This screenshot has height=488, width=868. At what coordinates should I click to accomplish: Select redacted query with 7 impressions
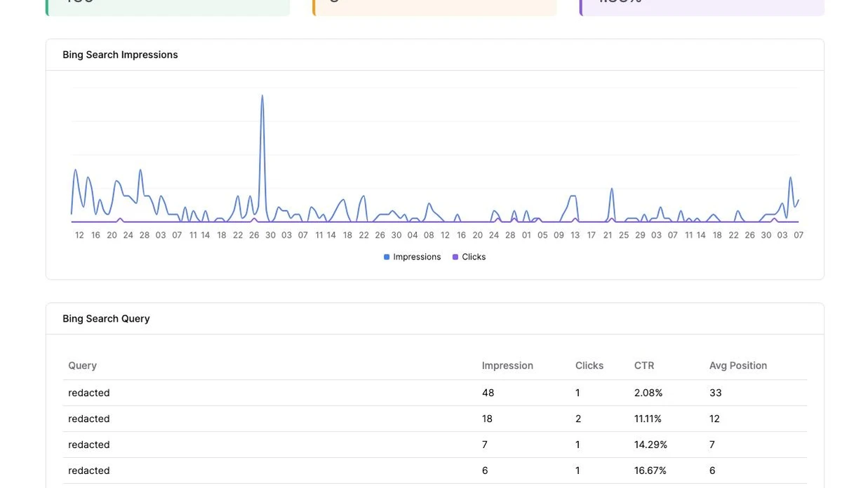click(89, 445)
